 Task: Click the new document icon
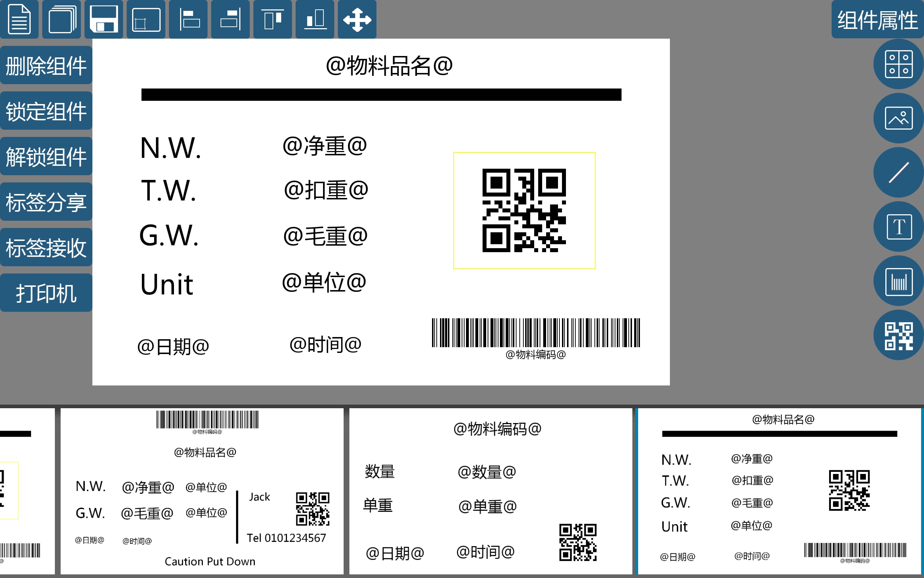19,19
